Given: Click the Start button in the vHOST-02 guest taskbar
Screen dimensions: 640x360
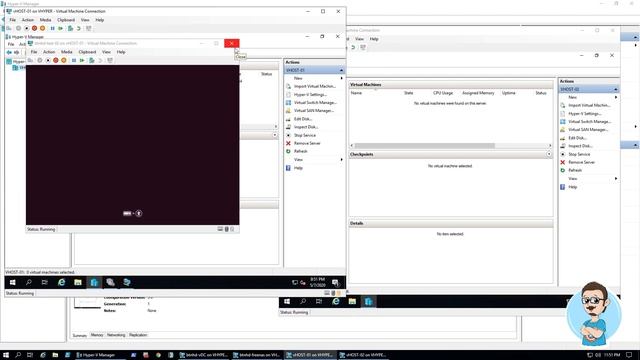Looking at the screenshot, I should [287, 302].
